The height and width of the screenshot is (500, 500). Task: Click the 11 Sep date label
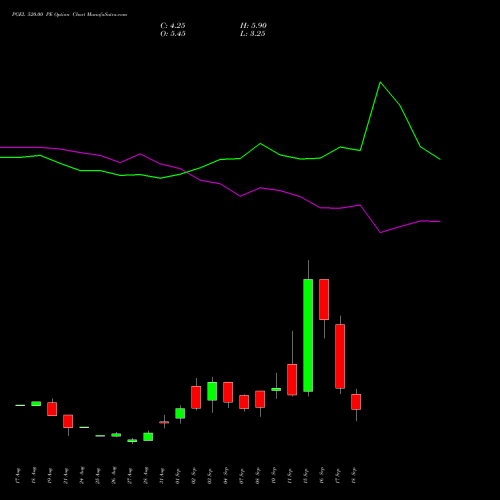tap(290, 476)
